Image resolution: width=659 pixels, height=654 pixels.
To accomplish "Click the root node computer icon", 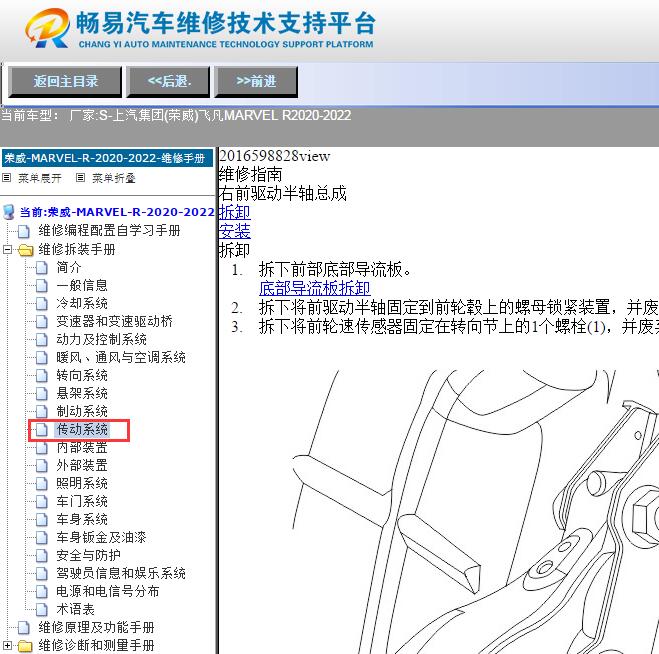I will click(9, 212).
